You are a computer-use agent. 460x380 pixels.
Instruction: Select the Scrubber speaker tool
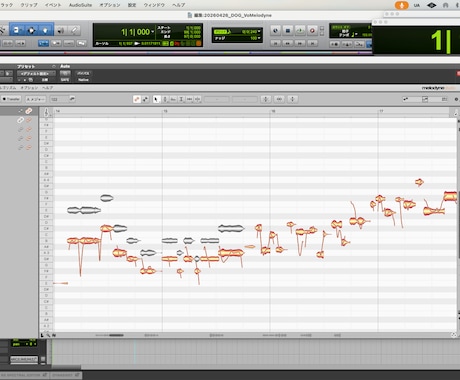coord(61,31)
